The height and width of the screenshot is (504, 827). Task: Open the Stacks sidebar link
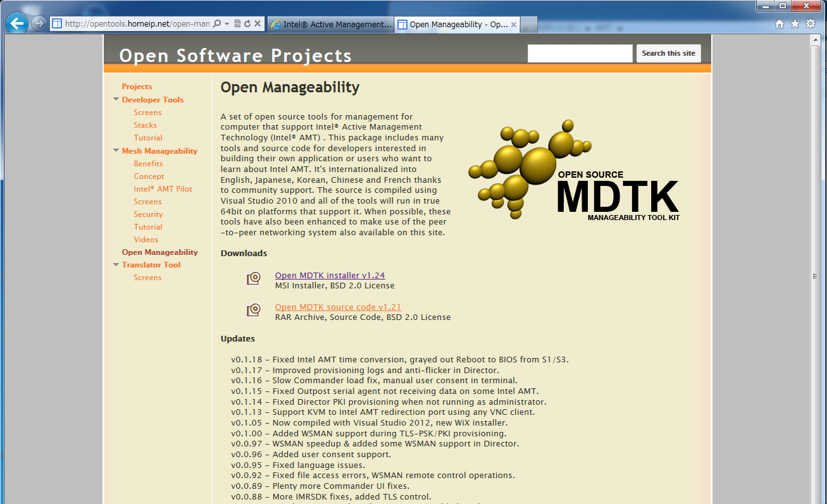145,125
